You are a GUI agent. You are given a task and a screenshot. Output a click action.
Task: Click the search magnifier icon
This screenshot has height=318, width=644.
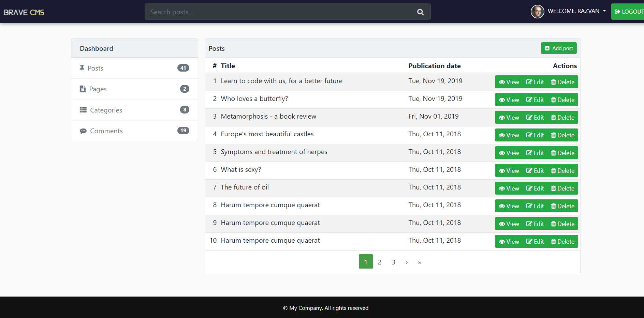pos(420,12)
